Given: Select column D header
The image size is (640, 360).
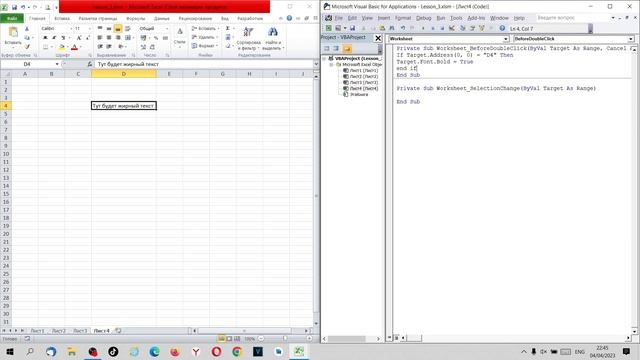Looking at the screenshot, I should click(124, 74).
